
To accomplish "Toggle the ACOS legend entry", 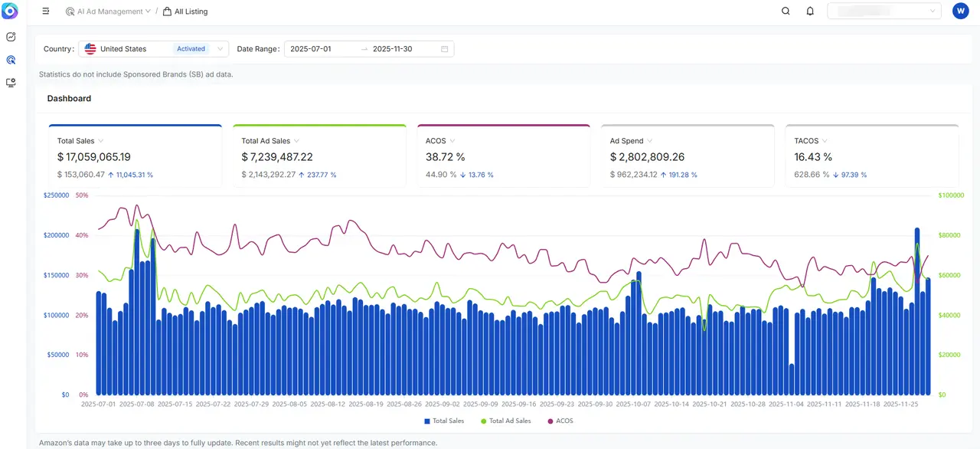I will (560, 421).
